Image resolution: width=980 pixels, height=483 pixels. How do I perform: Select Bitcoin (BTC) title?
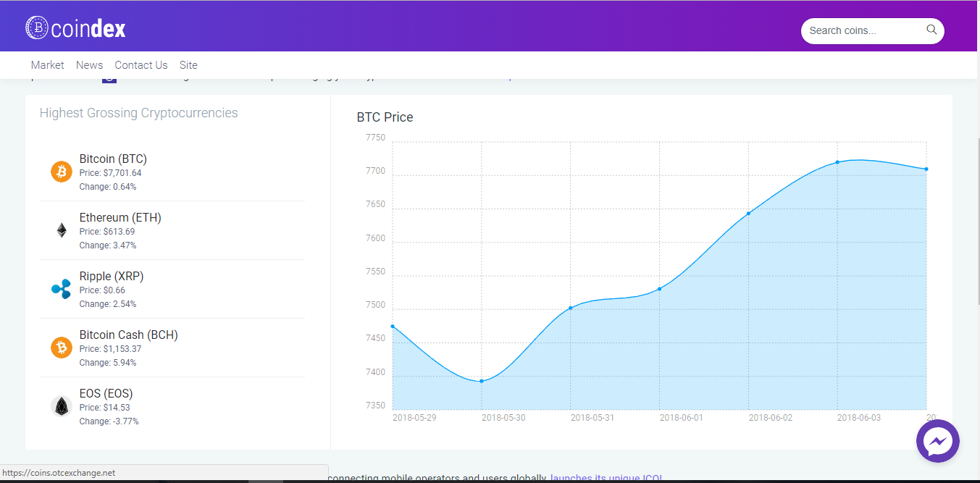click(x=113, y=159)
